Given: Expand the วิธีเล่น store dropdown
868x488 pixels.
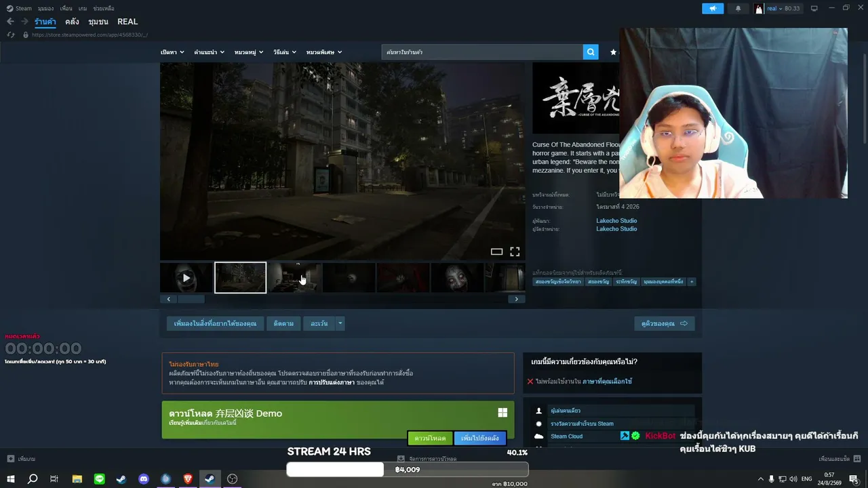Looking at the screenshot, I should [285, 52].
